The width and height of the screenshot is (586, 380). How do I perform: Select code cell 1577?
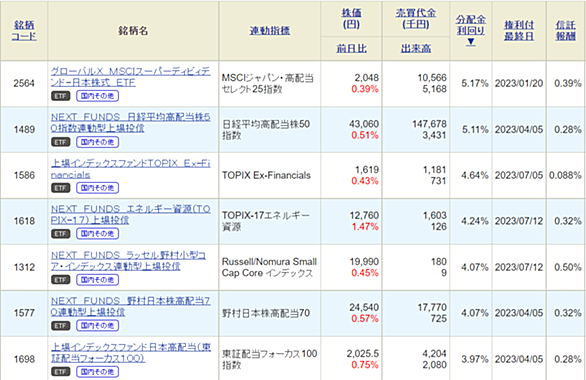tap(24, 313)
